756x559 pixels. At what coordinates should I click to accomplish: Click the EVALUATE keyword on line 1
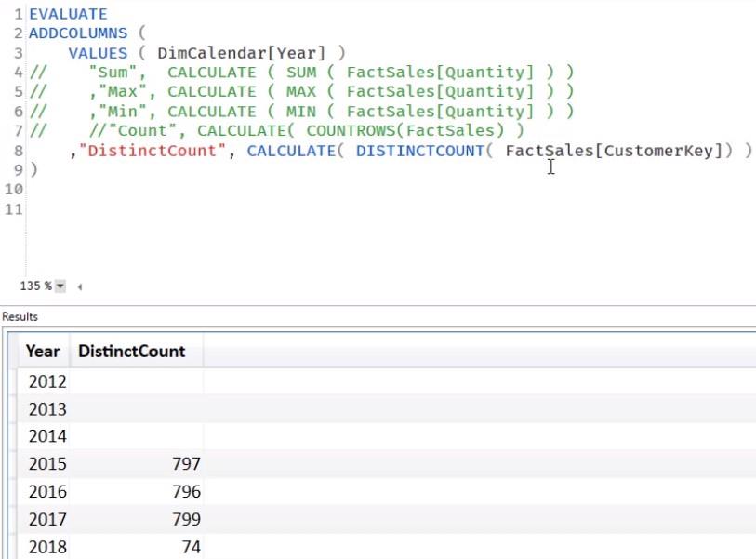point(68,14)
